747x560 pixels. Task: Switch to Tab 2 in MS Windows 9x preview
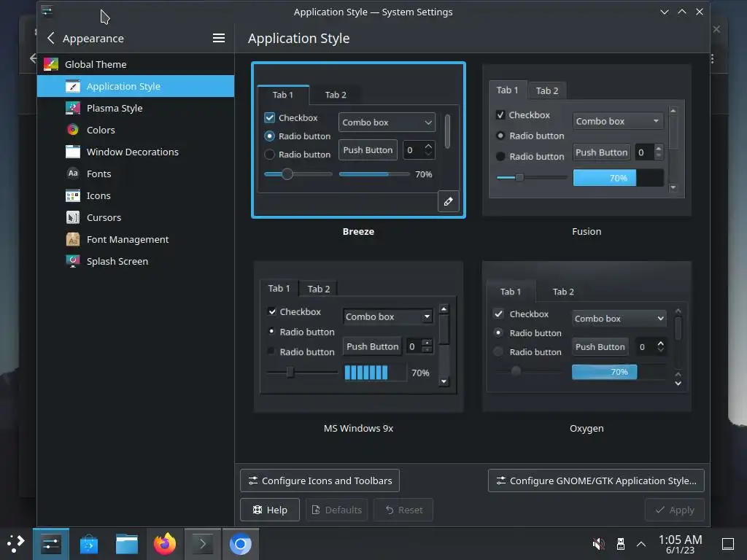click(319, 289)
